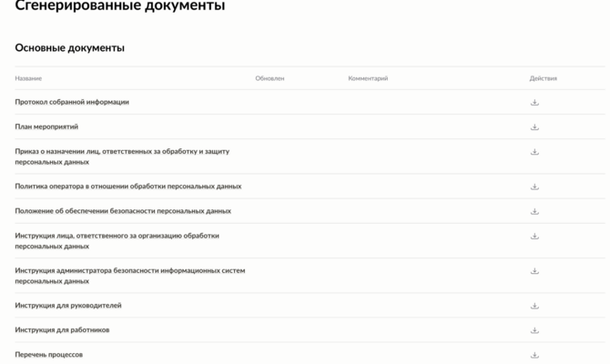This screenshot has width=610, height=364.
Task: Download План мероприятий document
Action: 534,126
